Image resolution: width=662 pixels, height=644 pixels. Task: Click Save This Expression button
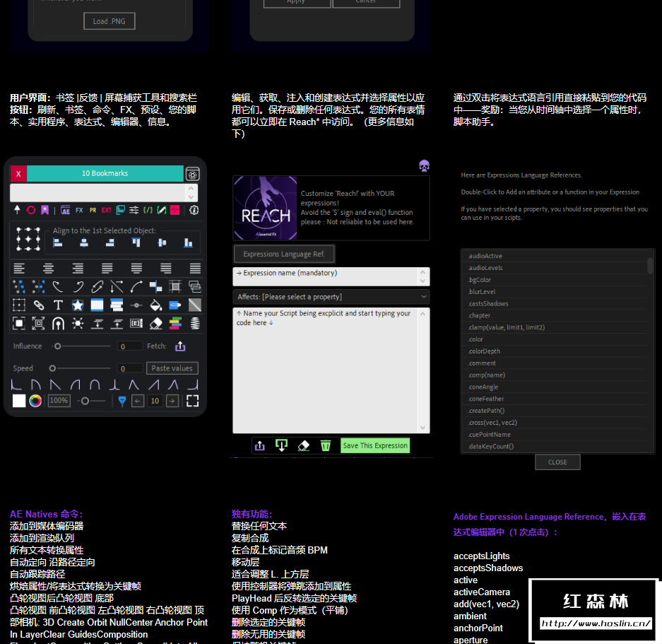375,445
